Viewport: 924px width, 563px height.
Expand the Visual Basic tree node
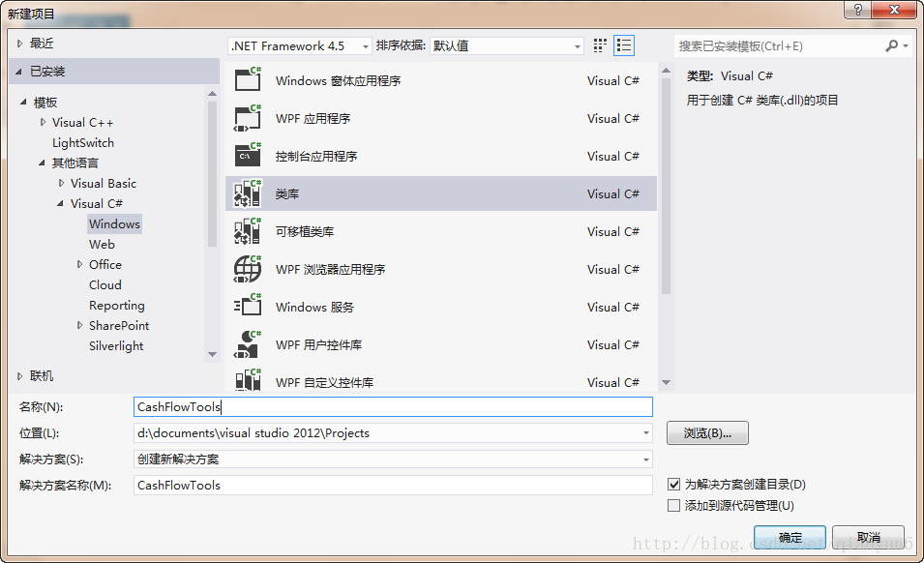61,183
